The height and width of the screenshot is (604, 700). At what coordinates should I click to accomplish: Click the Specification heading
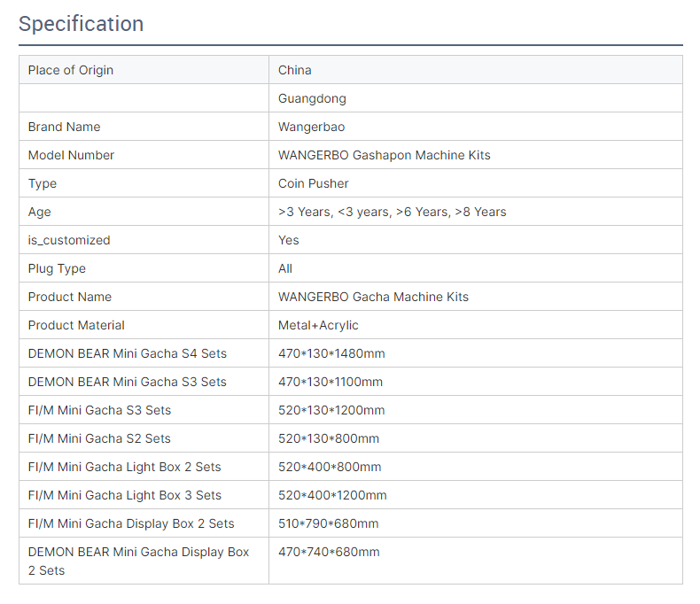pyautogui.click(x=81, y=24)
